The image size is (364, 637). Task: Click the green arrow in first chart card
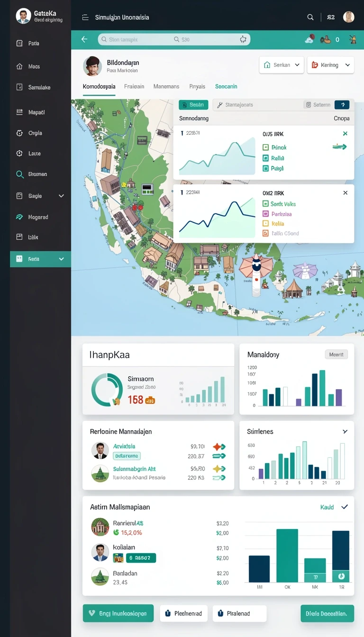tap(340, 147)
